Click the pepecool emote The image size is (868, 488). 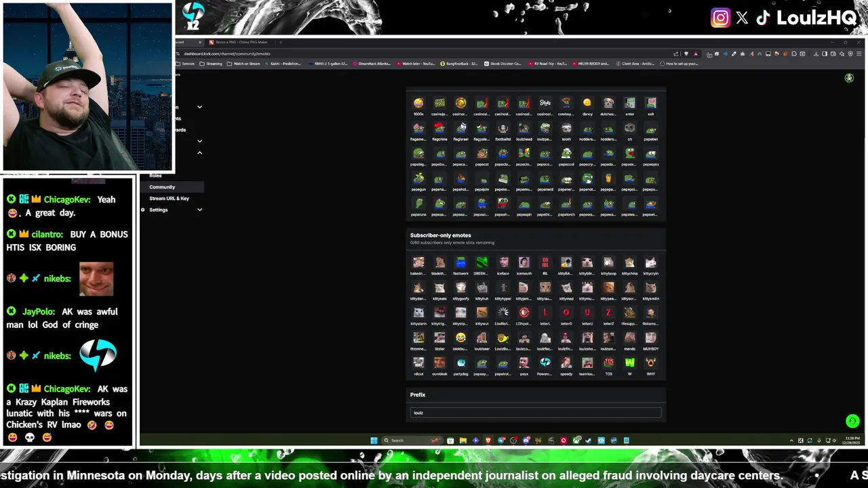click(x=566, y=154)
